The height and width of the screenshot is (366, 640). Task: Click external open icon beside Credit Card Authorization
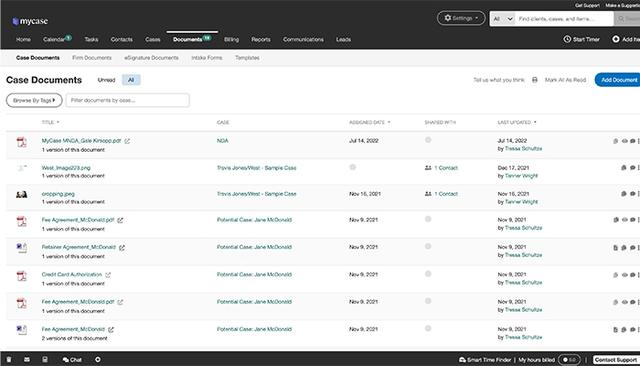108,275
